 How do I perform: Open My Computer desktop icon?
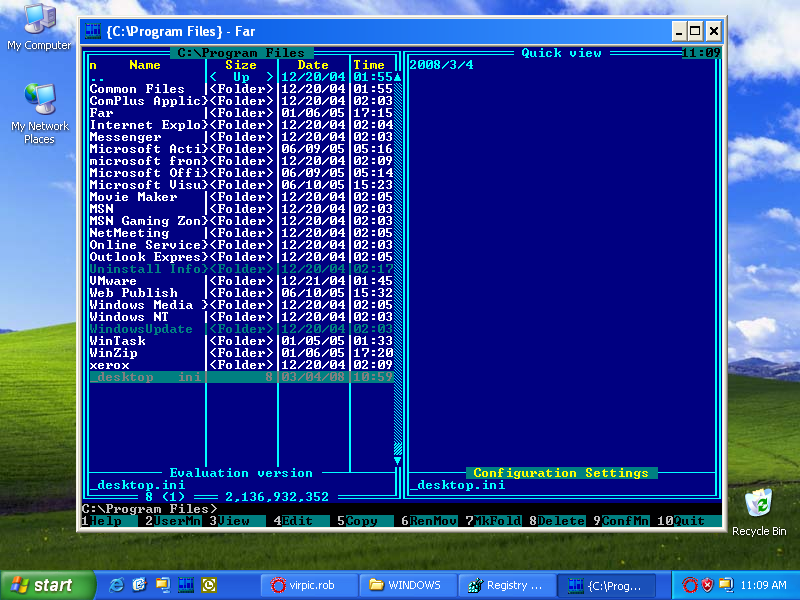pyautogui.click(x=39, y=28)
